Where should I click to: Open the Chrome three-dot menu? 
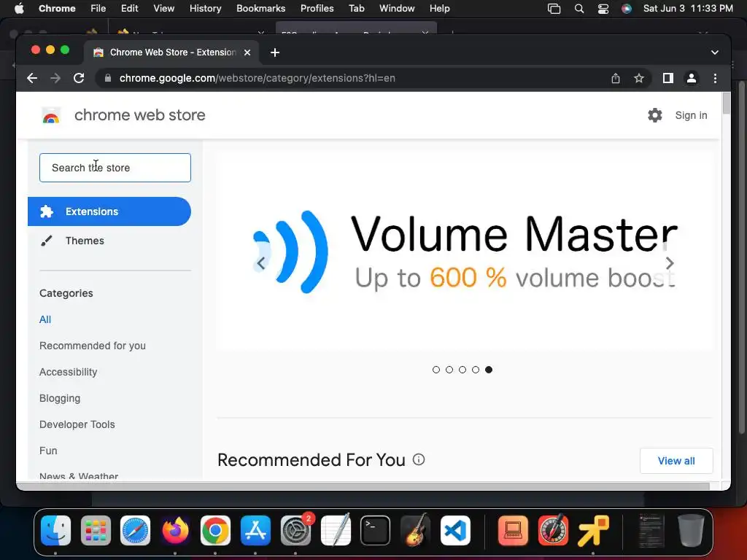[715, 78]
